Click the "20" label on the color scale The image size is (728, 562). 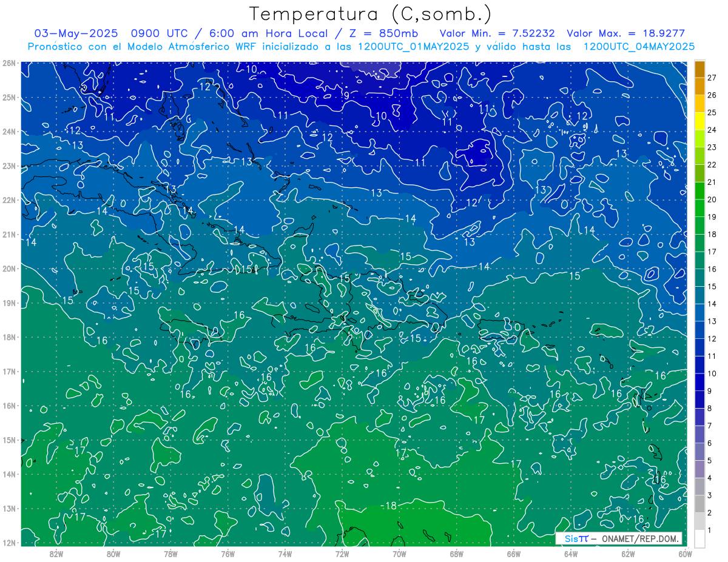click(x=712, y=199)
